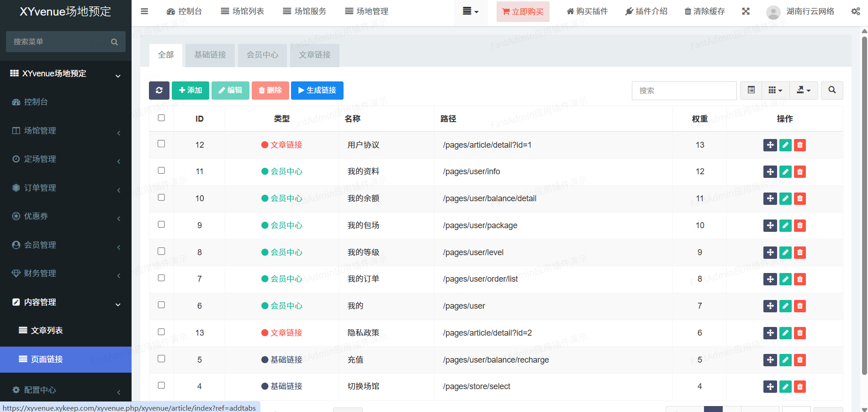Check the select-all checkbox in table header
The width and height of the screenshot is (868, 412).
tap(161, 118)
